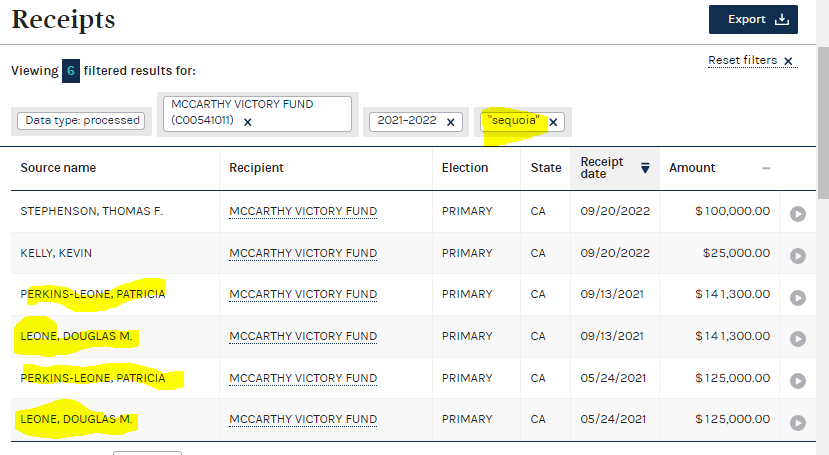Viewport: 829px width, 455px height.
Task: Click the page vertical scrollbar
Action: coord(823,123)
